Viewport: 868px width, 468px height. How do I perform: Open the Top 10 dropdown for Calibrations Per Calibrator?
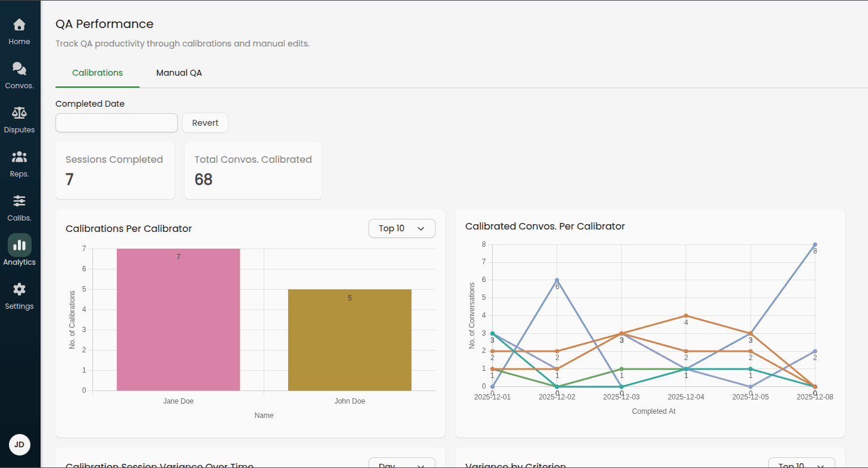pos(401,228)
